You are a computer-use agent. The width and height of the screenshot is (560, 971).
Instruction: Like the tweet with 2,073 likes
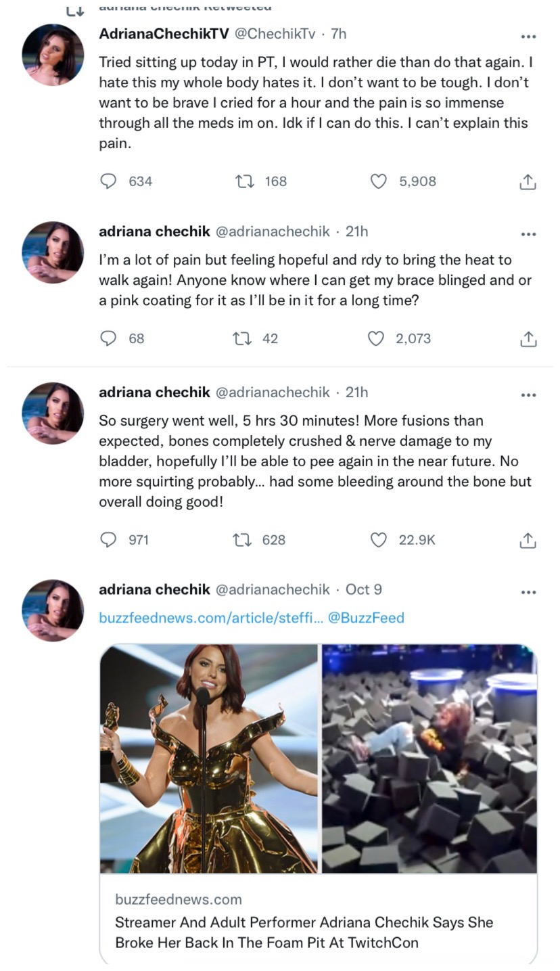(376, 338)
